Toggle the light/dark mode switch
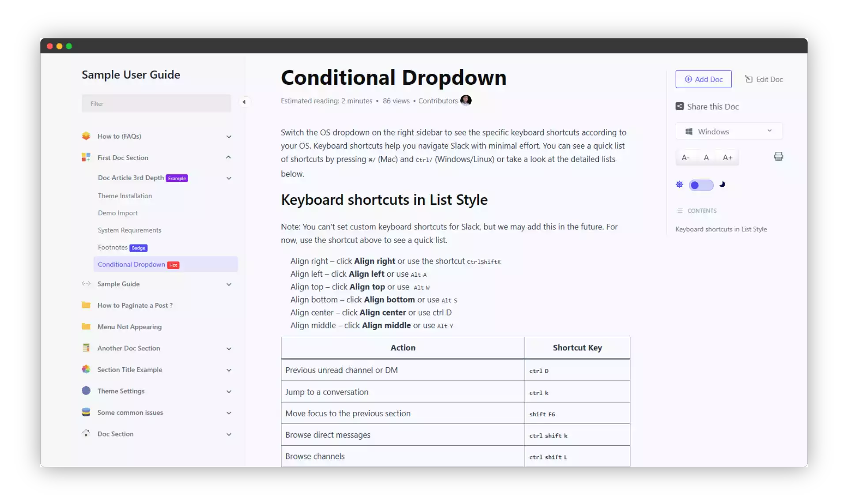 [701, 185]
